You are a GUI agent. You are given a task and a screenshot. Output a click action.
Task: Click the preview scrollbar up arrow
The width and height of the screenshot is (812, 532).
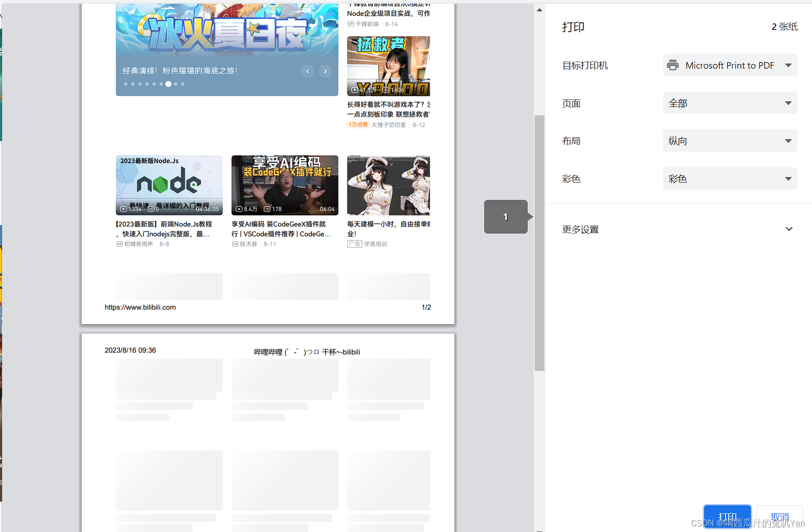pyautogui.click(x=539, y=10)
